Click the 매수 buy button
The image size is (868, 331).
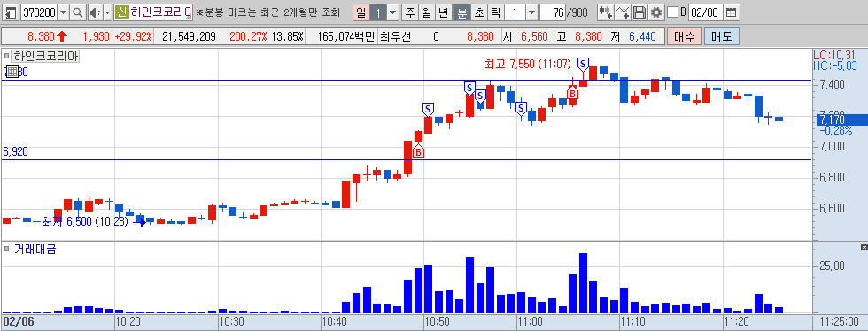click(x=685, y=37)
